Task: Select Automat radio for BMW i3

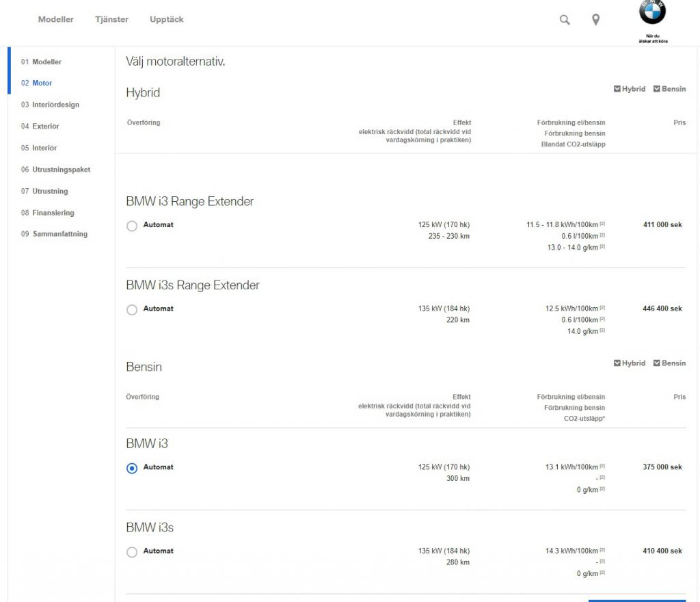Action: coord(132,469)
